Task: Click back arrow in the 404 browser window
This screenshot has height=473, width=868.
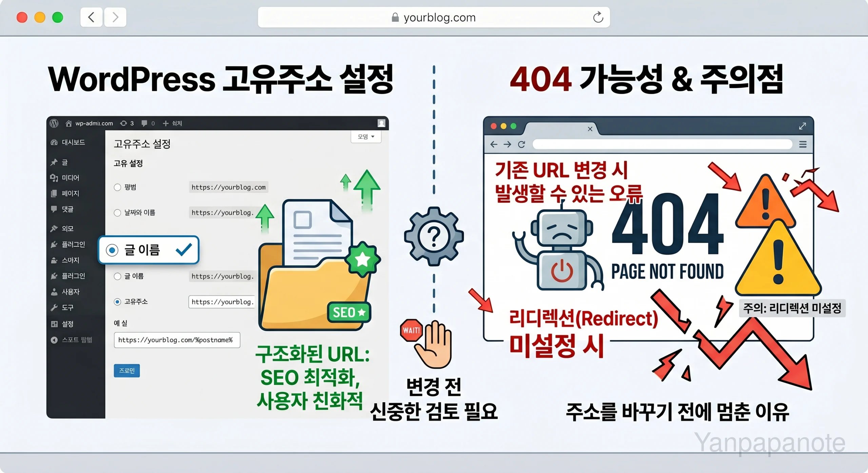Action: pyautogui.click(x=494, y=145)
